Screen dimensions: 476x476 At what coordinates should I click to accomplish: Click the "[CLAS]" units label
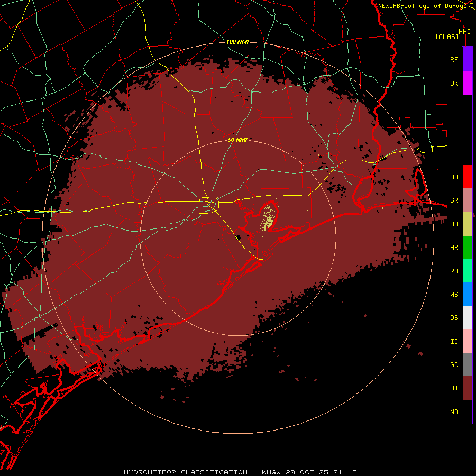tap(447, 37)
